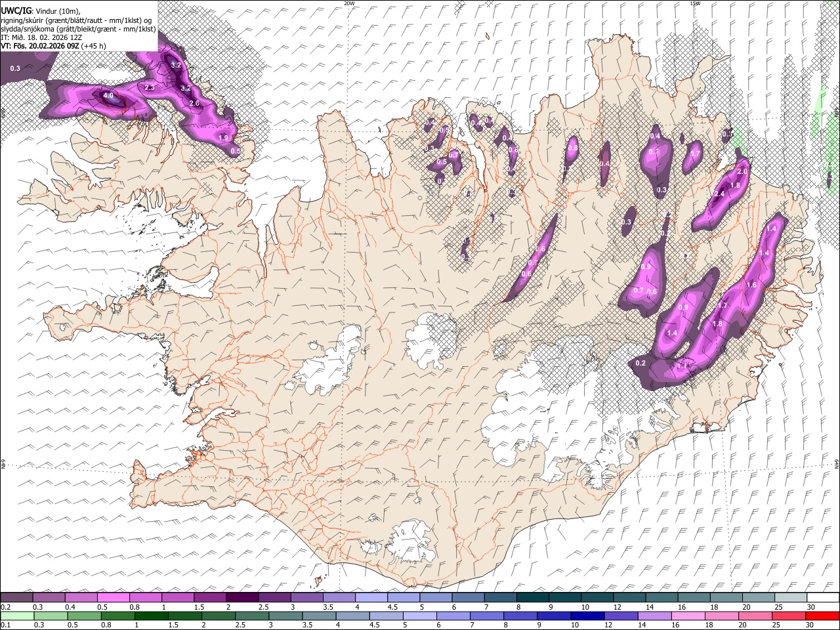This screenshot has height=630, width=840.
Task: Click the '25' tick label in the rain legend row
Action: [778, 625]
